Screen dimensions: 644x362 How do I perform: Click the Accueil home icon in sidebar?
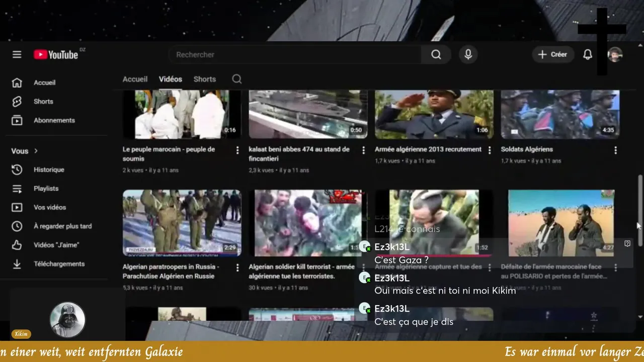coord(17,82)
